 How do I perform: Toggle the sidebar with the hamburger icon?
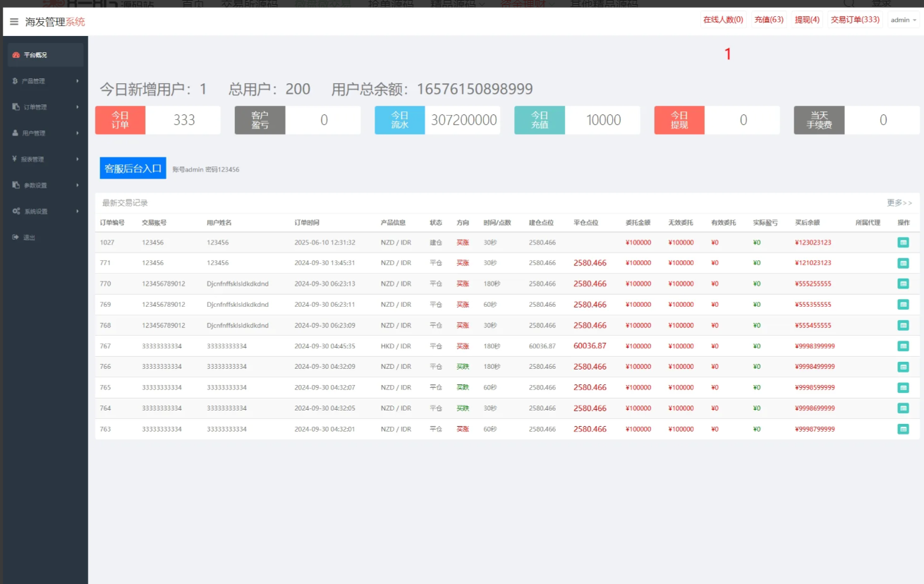pyautogui.click(x=14, y=22)
